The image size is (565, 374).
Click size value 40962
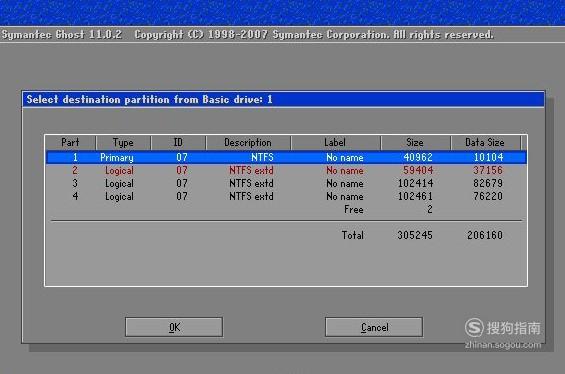[x=418, y=157]
